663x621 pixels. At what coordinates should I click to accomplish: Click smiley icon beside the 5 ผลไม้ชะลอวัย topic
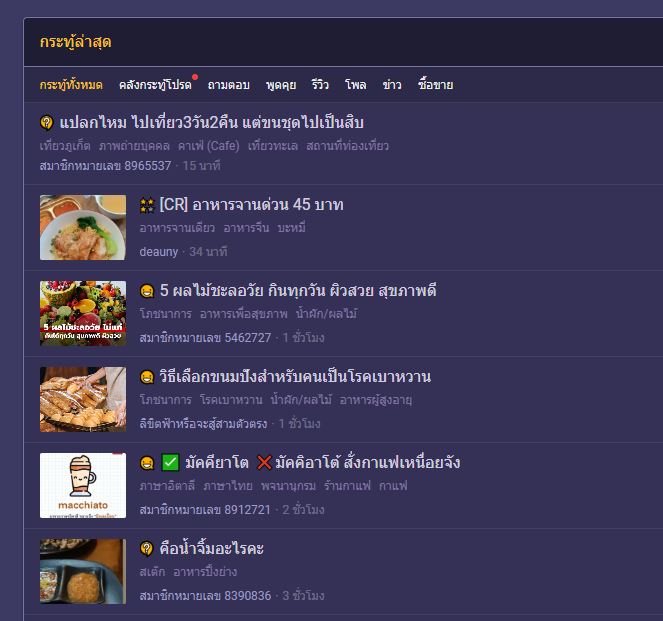coord(147,291)
